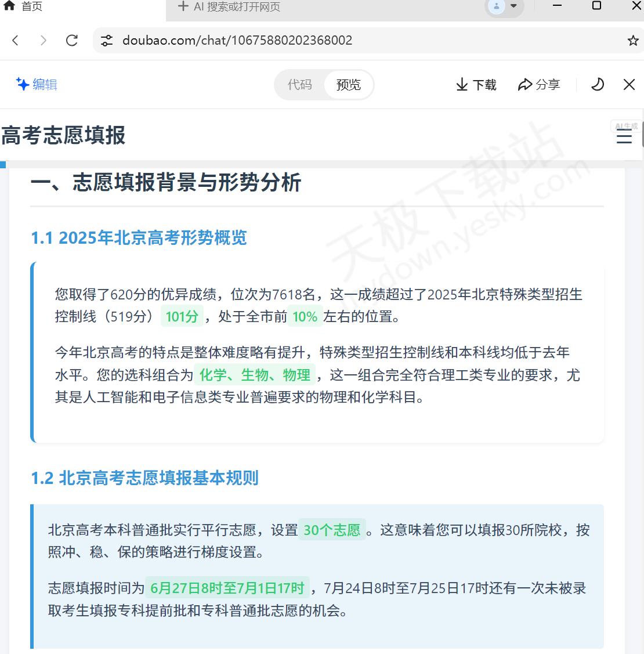Viewport: 644px width, 654px height.
Task: Click the 1.1 2025年北京高考形势概览 heading
Action: (x=139, y=238)
